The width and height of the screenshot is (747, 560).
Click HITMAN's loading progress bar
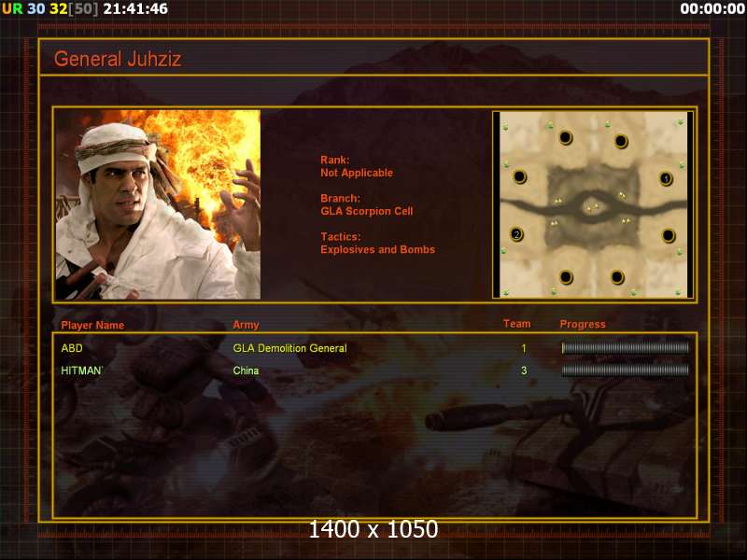pyautogui.click(x=625, y=371)
